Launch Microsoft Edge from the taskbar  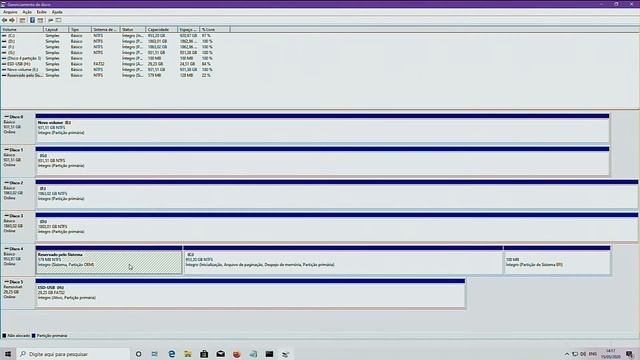point(171,354)
